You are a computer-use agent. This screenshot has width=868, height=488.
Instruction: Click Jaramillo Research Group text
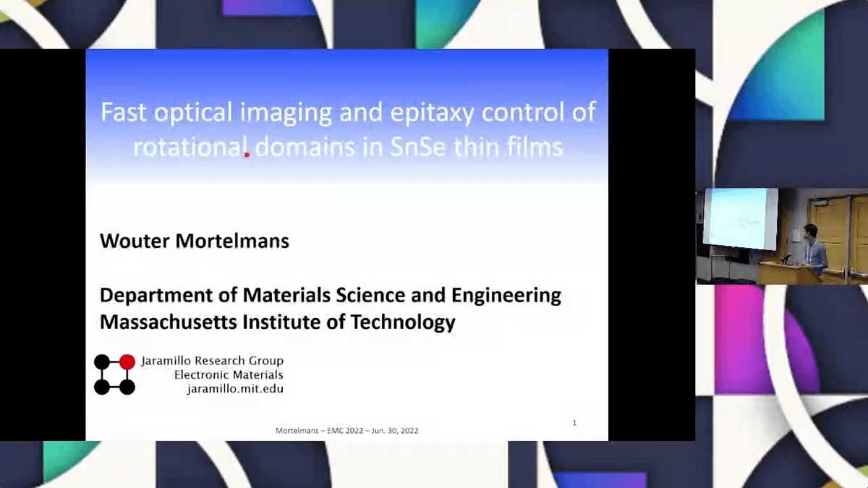[212, 361]
